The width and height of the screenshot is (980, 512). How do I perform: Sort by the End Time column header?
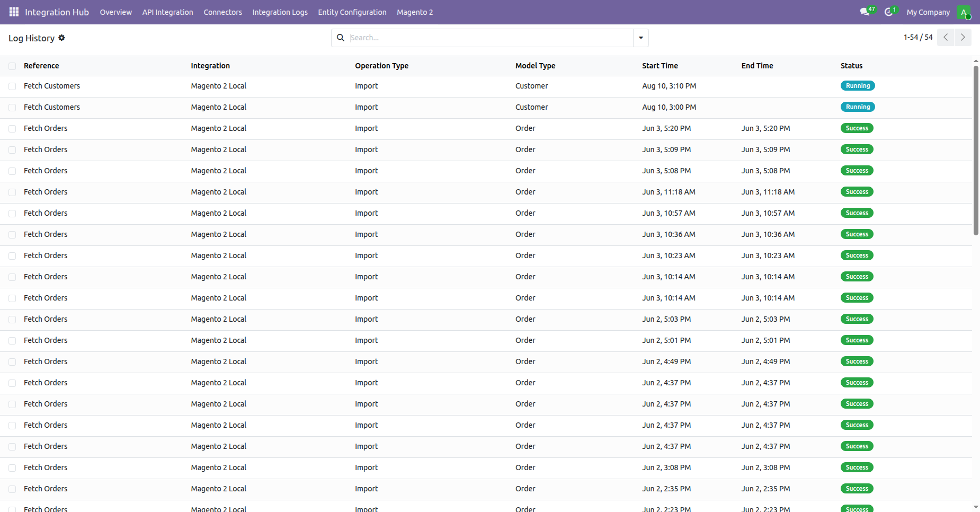[757, 66]
